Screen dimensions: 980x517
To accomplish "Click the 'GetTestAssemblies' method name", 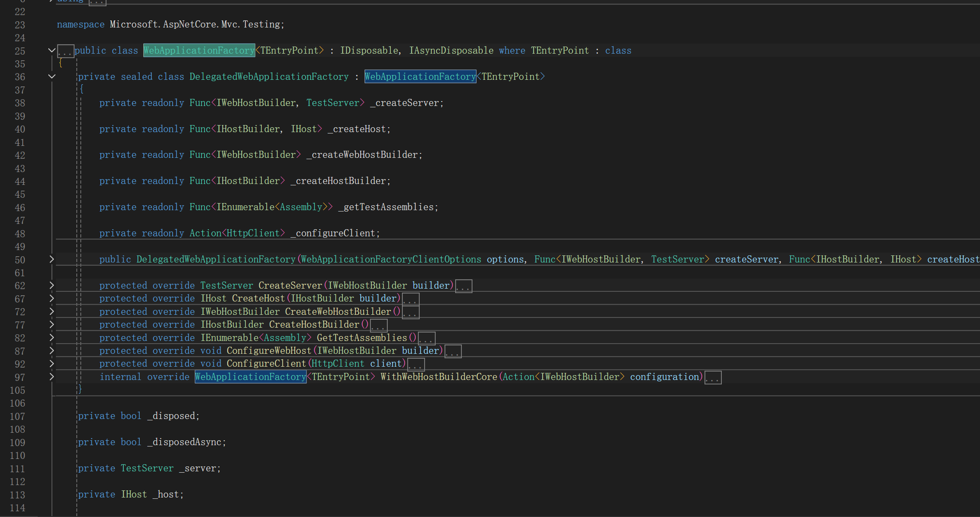I will pyautogui.click(x=362, y=338).
